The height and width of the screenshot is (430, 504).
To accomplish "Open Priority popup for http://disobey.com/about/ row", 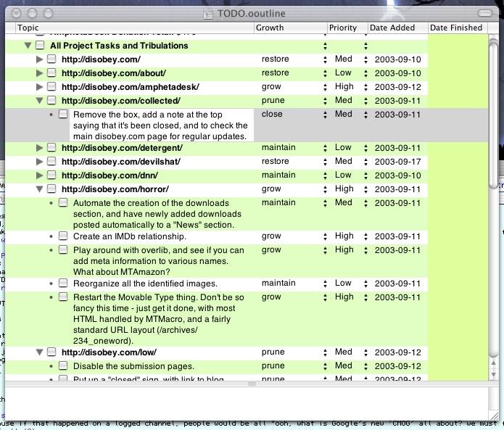I will click(x=365, y=73).
